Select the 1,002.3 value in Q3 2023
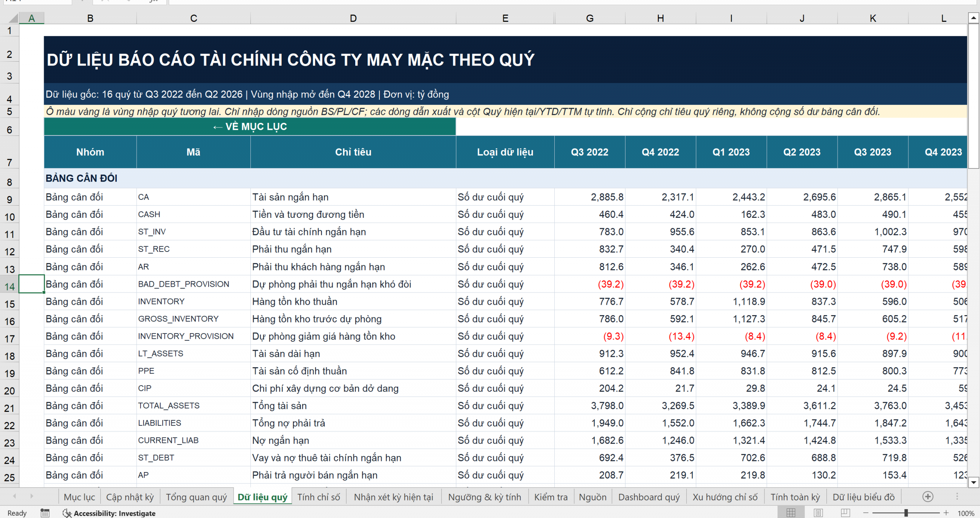The width and height of the screenshot is (980, 518). (872, 232)
